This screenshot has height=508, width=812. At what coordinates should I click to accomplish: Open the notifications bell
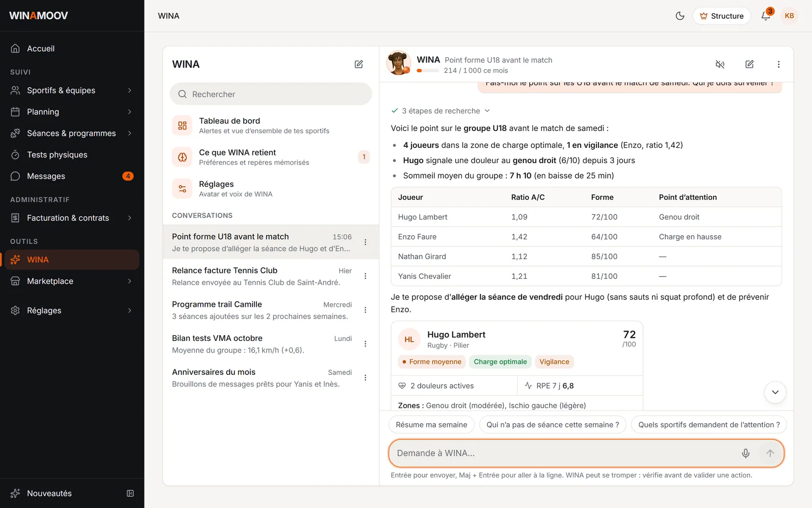[766, 16]
